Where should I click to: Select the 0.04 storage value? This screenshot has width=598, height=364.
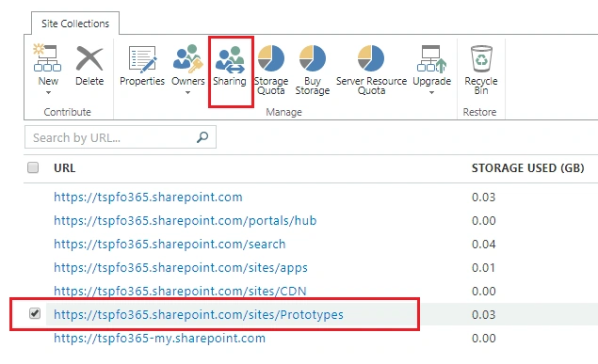(x=484, y=244)
